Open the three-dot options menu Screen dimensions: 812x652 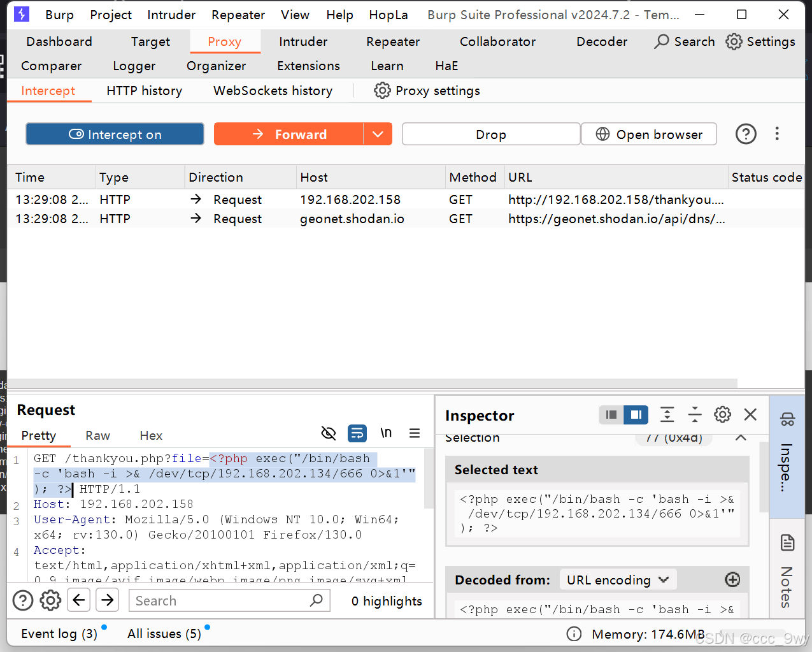click(777, 134)
